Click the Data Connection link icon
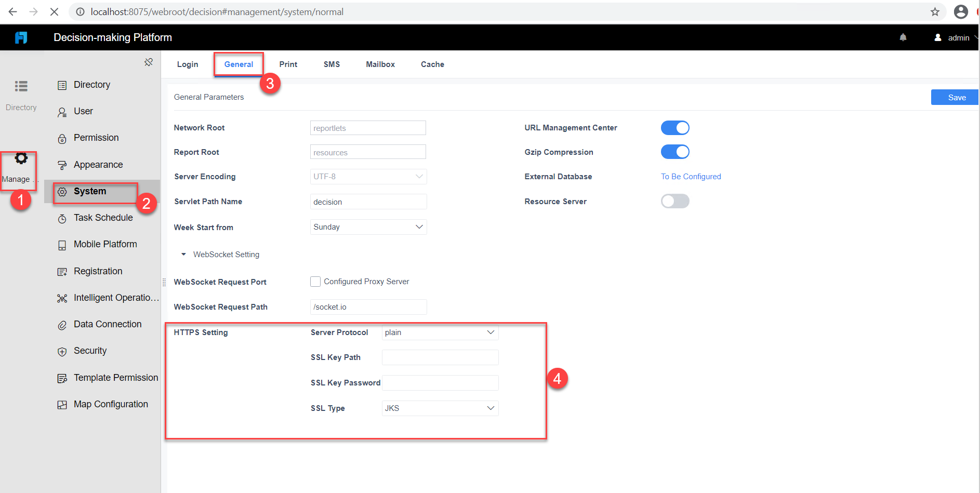The width and height of the screenshot is (980, 493). (x=62, y=325)
